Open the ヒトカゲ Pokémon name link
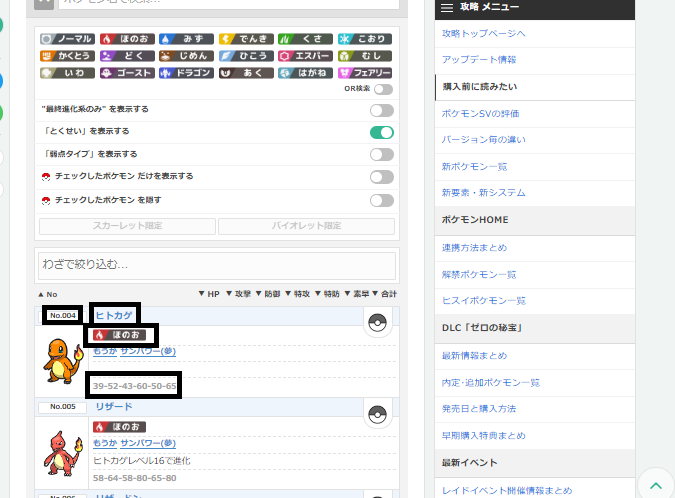The height and width of the screenshot is (498, 675). [x=113, y=315]
